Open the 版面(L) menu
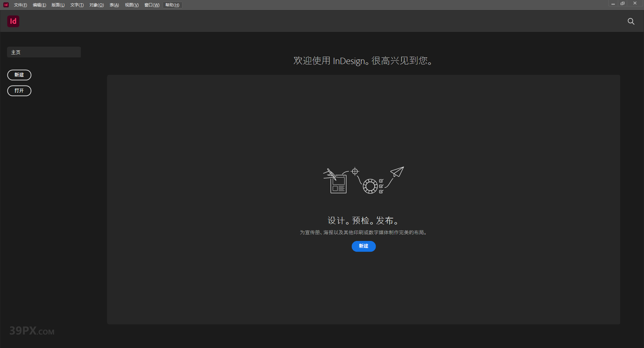 click(58, 5)
